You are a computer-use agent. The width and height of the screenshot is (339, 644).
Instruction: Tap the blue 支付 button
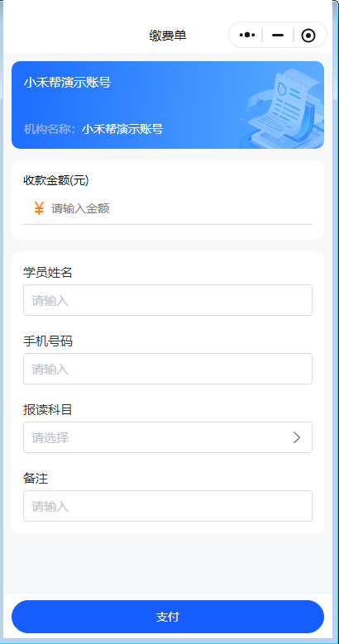point(168,617)
